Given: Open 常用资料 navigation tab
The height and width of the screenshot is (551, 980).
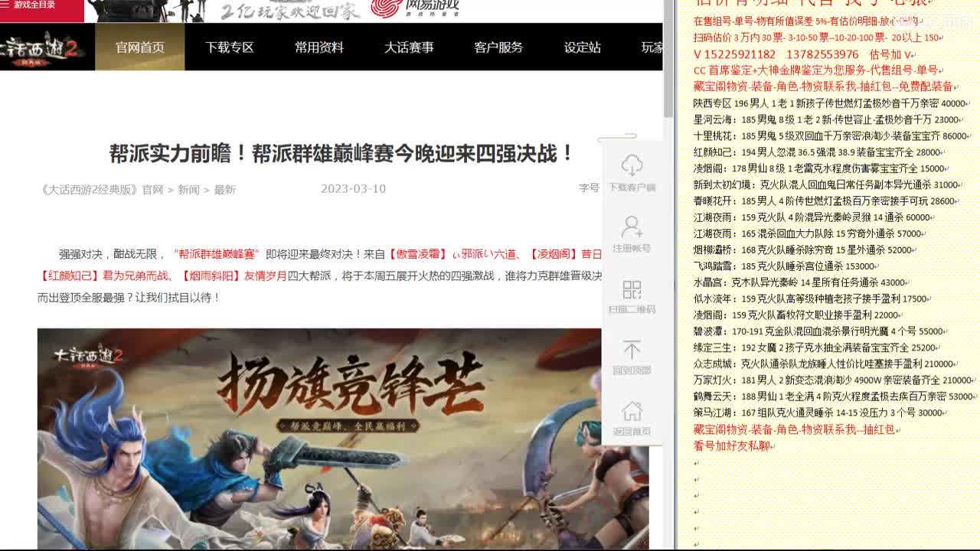Looking at the screenshot, I should coord(318,47).
